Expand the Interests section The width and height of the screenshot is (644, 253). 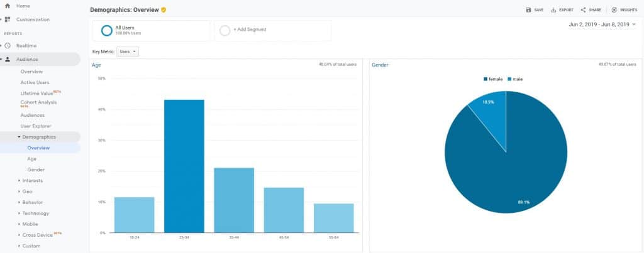click(19, 180)
